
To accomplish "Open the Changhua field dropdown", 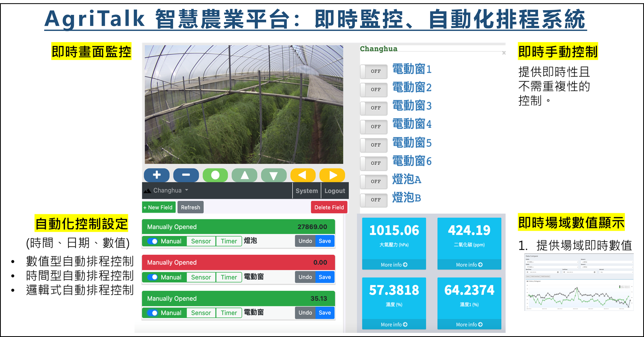I will (x=171, y=190).
